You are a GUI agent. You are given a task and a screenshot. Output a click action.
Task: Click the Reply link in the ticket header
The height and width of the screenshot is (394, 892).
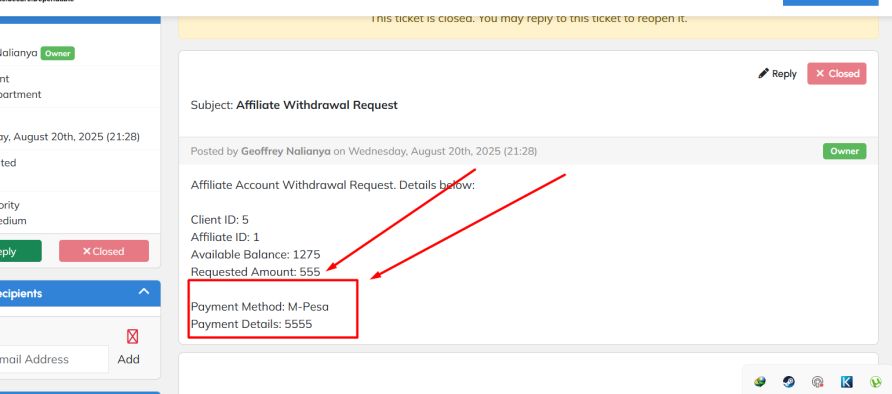point(778,74)
